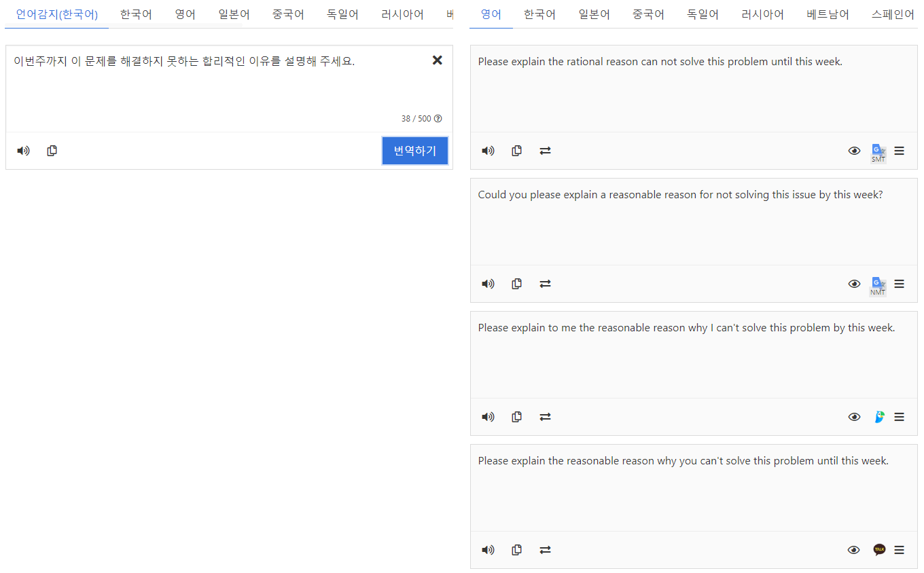The image size is (924, 573).
Task: Switch the source language to 중국어
Action: [288, 14]
